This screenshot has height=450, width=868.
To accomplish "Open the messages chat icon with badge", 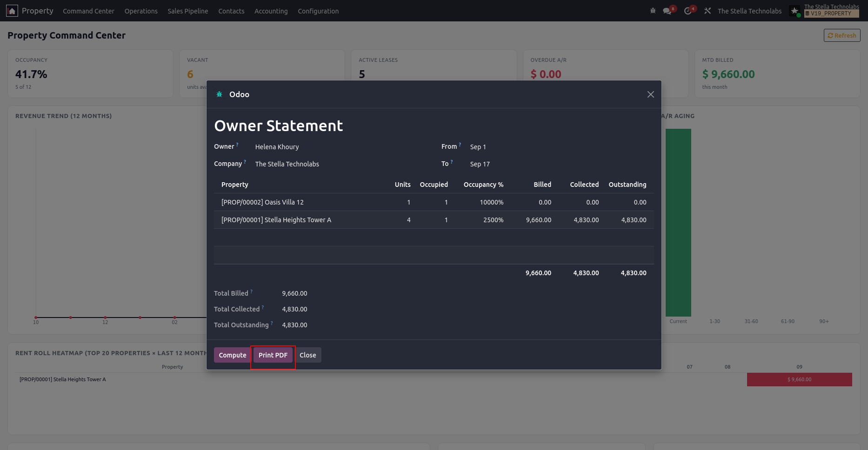I will tap(668, 11).
